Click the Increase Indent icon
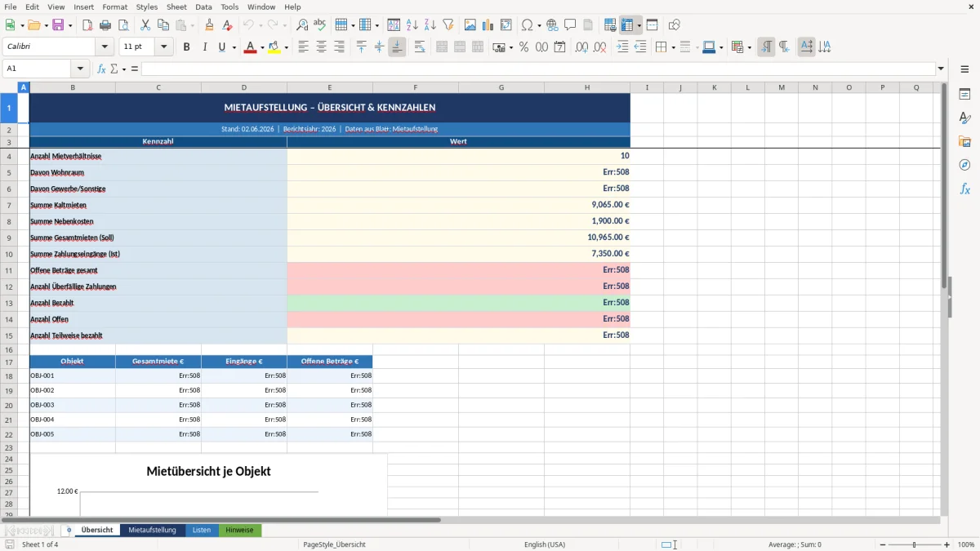Screen dimensions: 980x551 622,47
